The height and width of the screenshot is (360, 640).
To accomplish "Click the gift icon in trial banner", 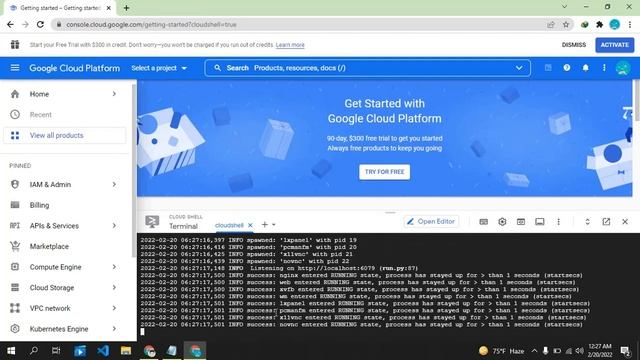I will [x=15, y=44].
